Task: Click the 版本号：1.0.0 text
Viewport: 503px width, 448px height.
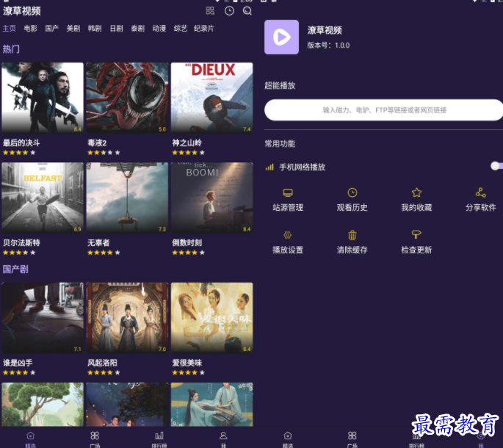Action: pos(328,46)
